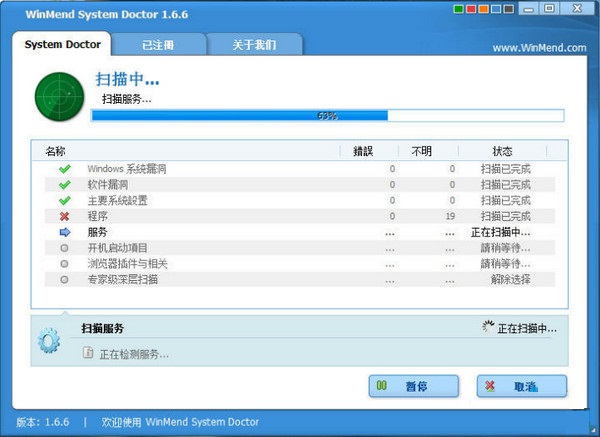Select the orange color theme swatch
The width and height of the screenshot is (600, 437).
click(483, 9)
